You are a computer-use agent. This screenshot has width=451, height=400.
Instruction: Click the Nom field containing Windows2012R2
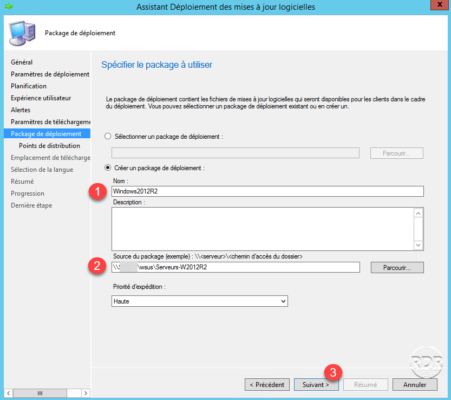point(267,191)
